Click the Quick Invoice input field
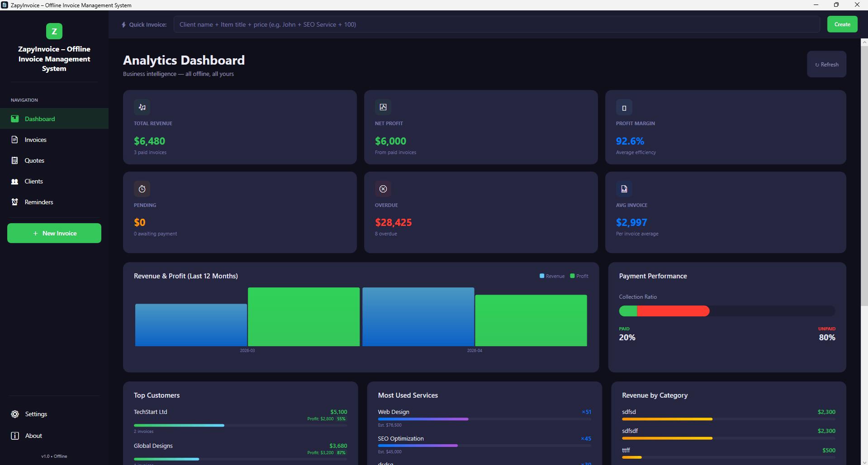 click(x=497, y=24)
